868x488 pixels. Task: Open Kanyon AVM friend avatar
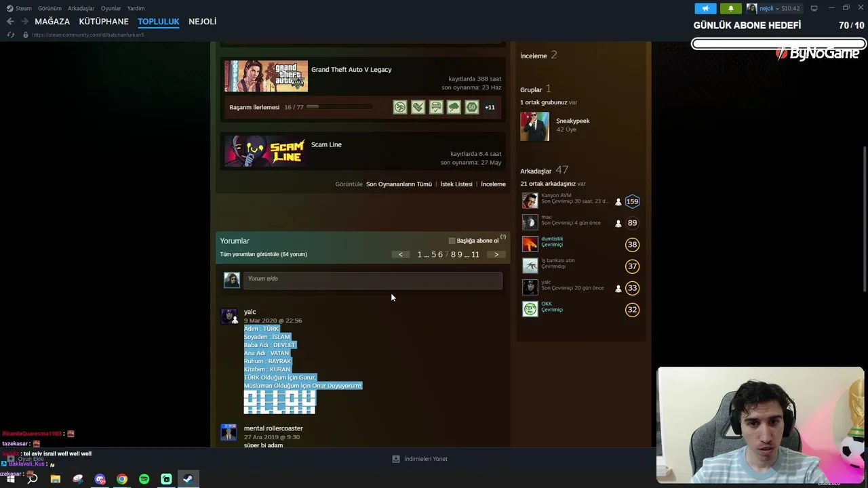click(530, 201)
